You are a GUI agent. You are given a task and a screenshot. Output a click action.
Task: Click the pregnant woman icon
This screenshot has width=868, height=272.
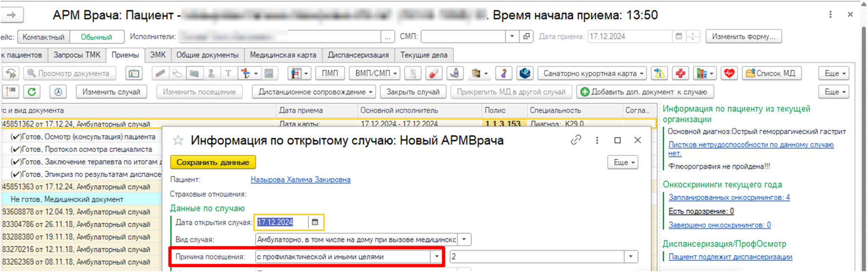click(x=503, y=73)
